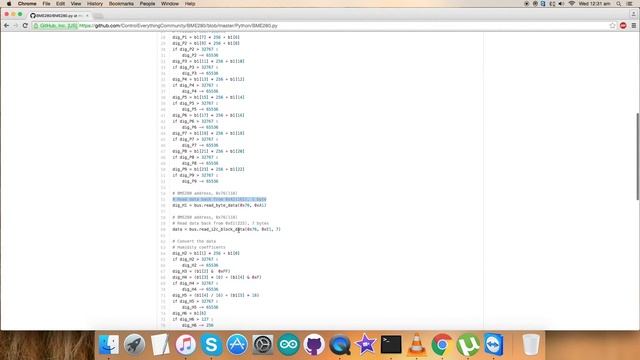Open the Apple menu
The width and height of the screenshot is (640, 360).
click(9, 4)
